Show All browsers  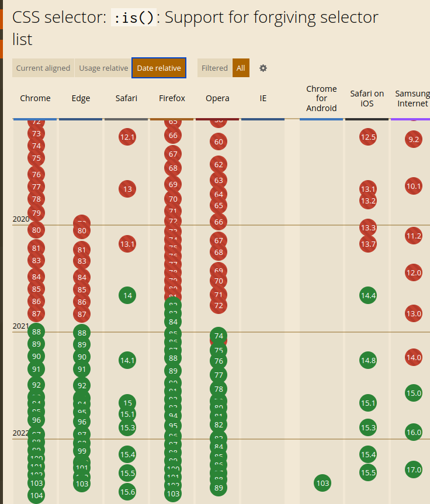(x=241, y=68)
